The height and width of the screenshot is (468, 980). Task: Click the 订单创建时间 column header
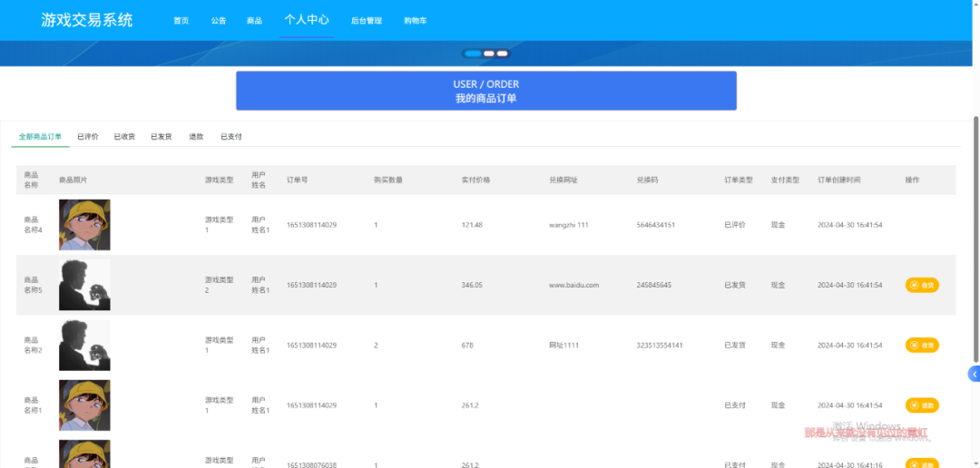pyautogui.click(x=838, y=180)
